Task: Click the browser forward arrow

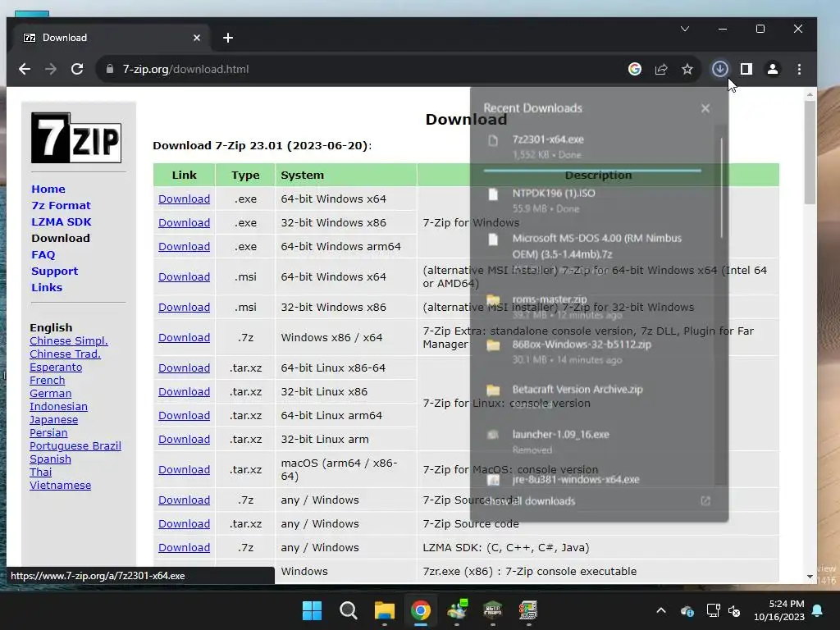Action: pyautogui.click(x=50, y=69)
